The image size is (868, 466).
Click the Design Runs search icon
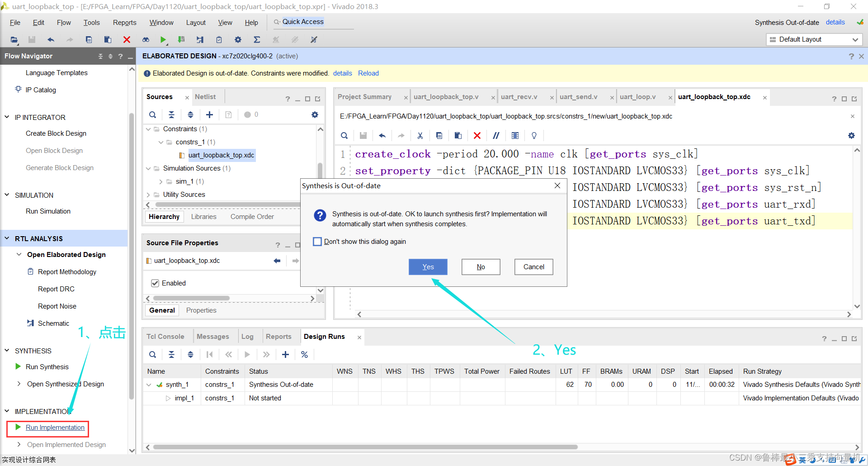click(x=153, y=355)
